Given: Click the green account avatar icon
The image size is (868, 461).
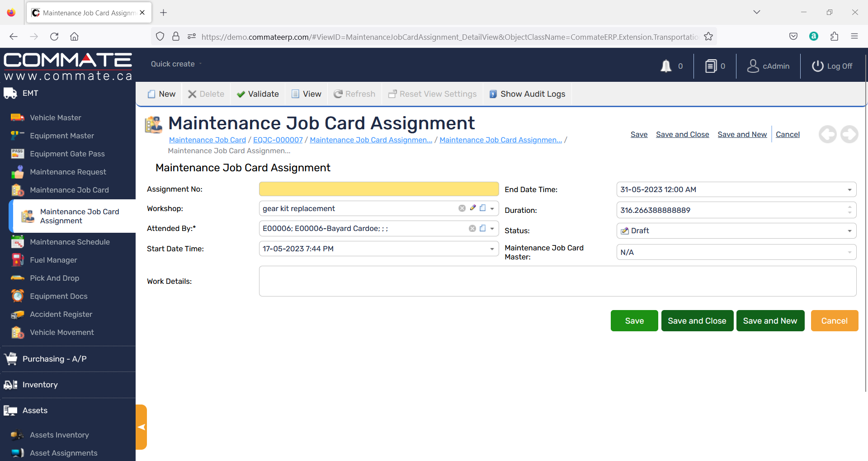Looking at the screenshot, I should [814, 37].
